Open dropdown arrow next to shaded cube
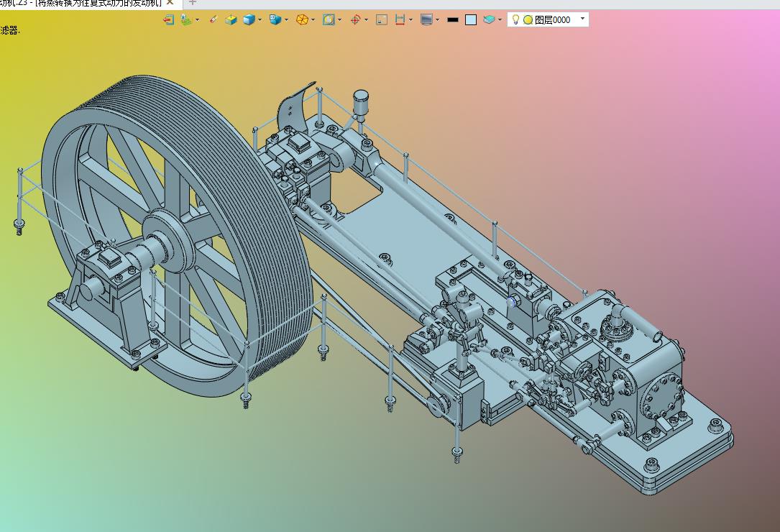Viewport: 780px width, 532px height. tap(260, 20)
